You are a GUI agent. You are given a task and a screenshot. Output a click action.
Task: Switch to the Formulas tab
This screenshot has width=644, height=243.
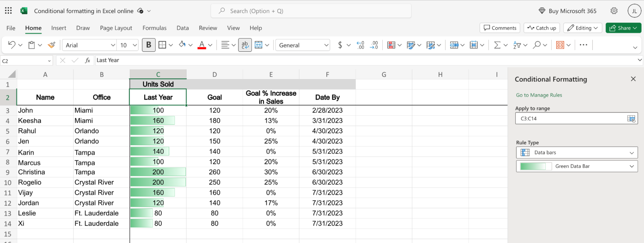[155, 28]
